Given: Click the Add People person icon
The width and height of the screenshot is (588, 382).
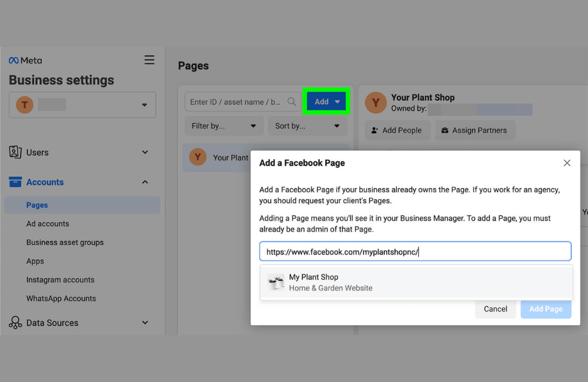Looking at the screenshot, I should (x=375, y=130).
